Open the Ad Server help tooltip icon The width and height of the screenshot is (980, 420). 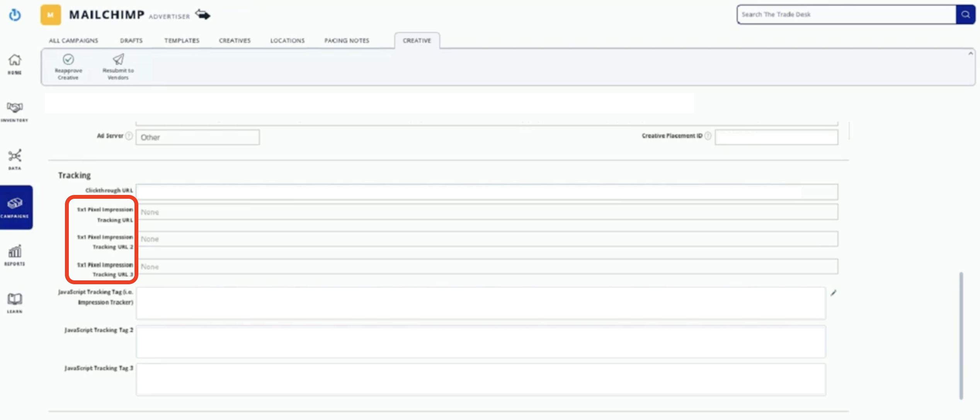(x=128, y=136)
